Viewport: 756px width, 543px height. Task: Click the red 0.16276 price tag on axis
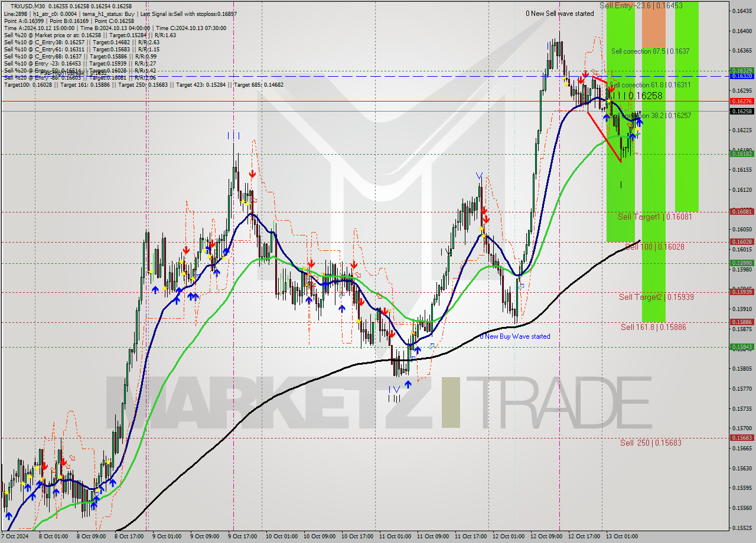(742, 102)
